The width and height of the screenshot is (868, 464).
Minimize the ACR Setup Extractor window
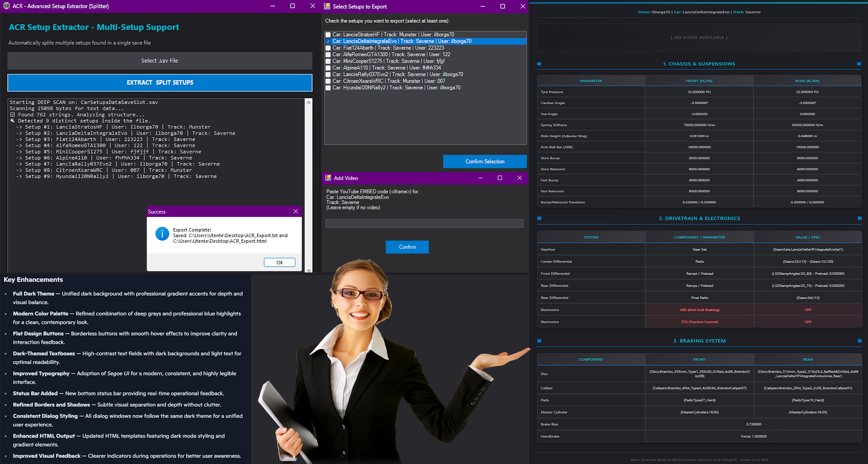pos(273,6)
